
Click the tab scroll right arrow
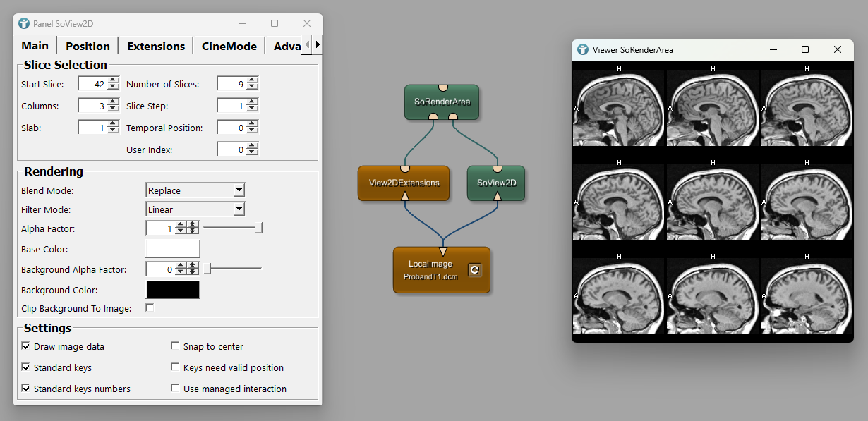(x=318, y=45)
